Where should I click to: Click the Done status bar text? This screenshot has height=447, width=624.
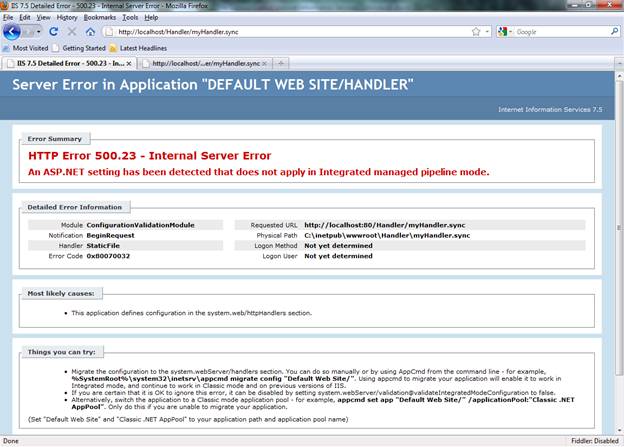pos(11,441)
